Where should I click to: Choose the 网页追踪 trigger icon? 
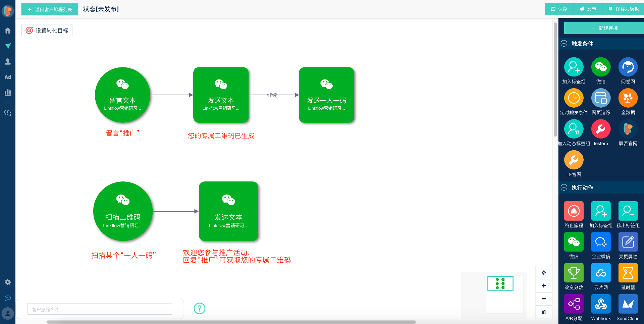point(601,98)
